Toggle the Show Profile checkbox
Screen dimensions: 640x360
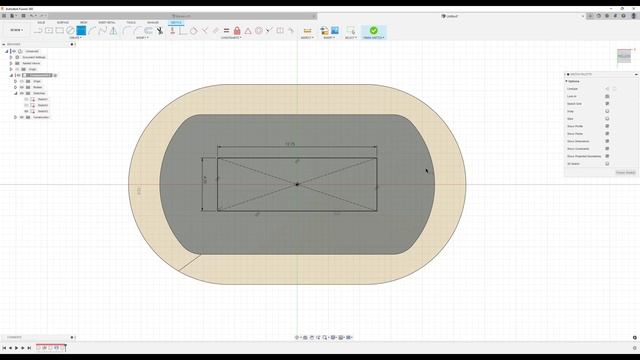click(x=607, y=126)
